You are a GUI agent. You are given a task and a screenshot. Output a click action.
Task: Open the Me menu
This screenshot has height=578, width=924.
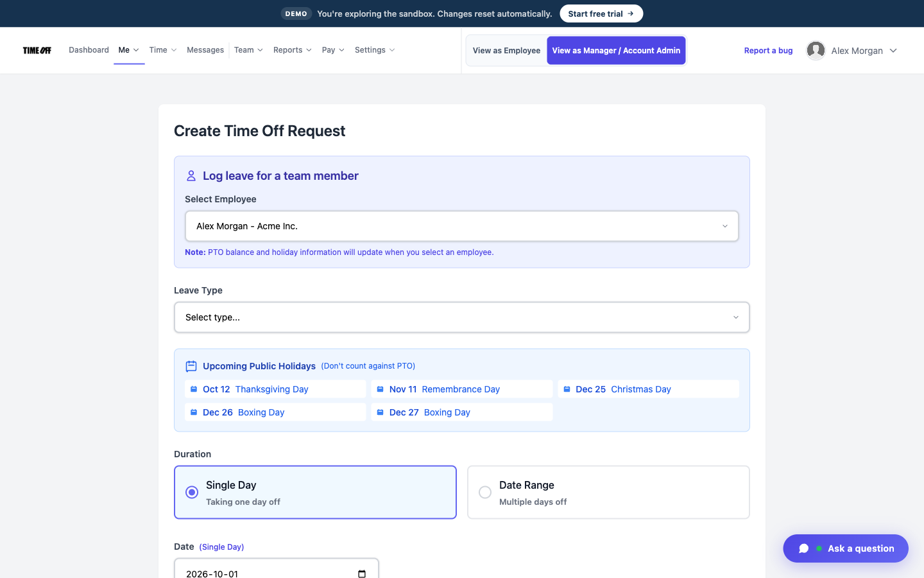[x=129, y=50]
